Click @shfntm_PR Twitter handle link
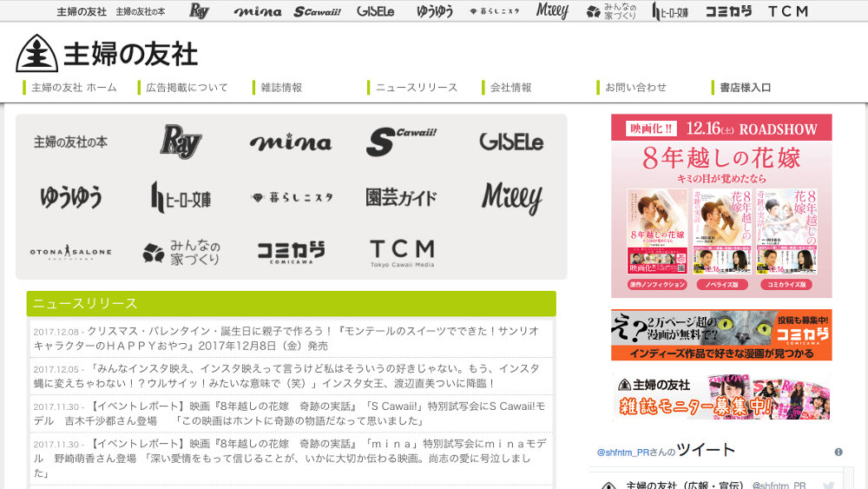Image resolution: width=868 pixels, height=489 pixels. (x=622, y=453)
